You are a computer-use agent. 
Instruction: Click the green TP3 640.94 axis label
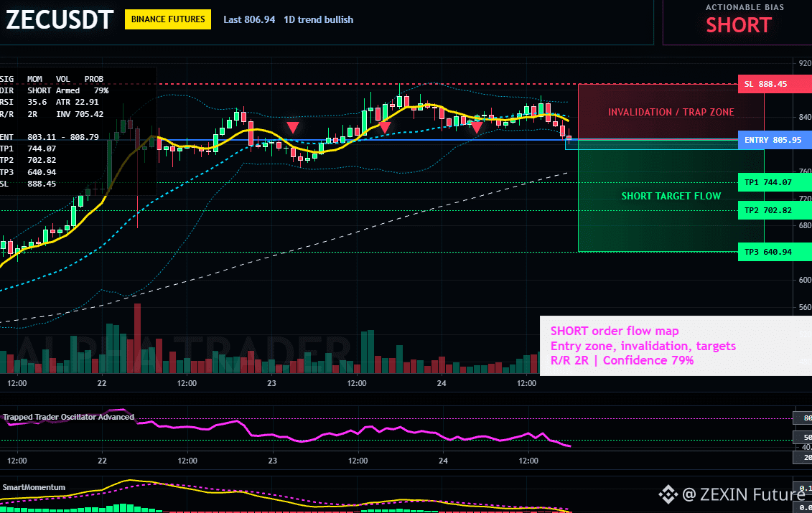[x=775, y=252]
